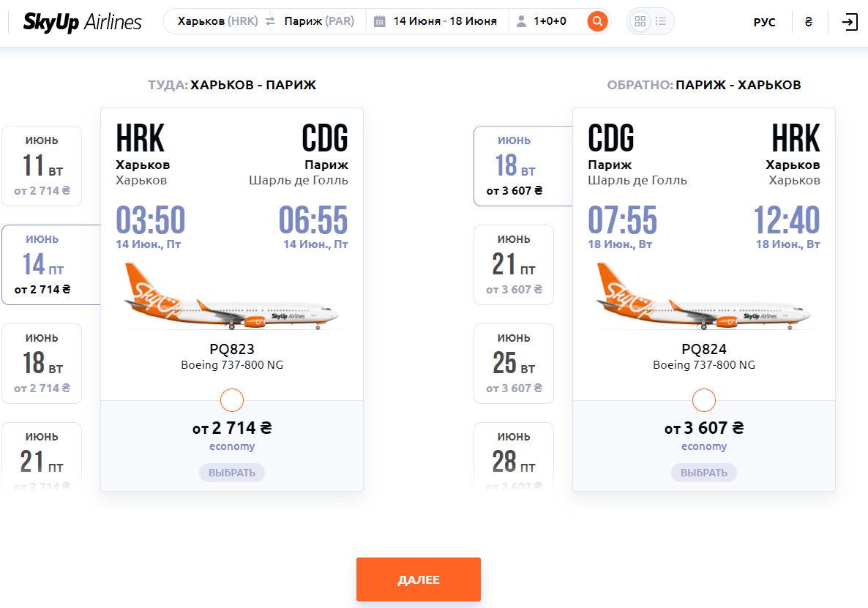Image resolution: width=868 pixels, height=608 pixels.
Task: Click ВЫБРАТЬ under the Paris-Kharkiv flight
Action: click(704, 473)
